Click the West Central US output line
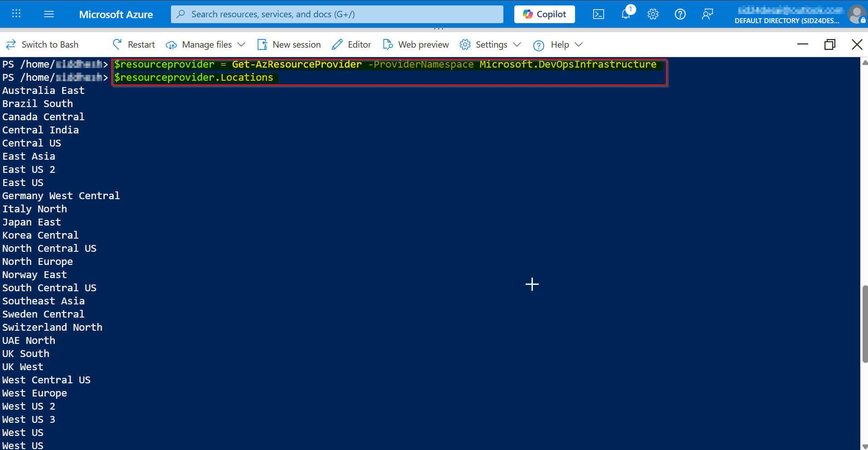The height and width of the screenshot is (450, 868). pyautogui.click(x=47, y=380)
